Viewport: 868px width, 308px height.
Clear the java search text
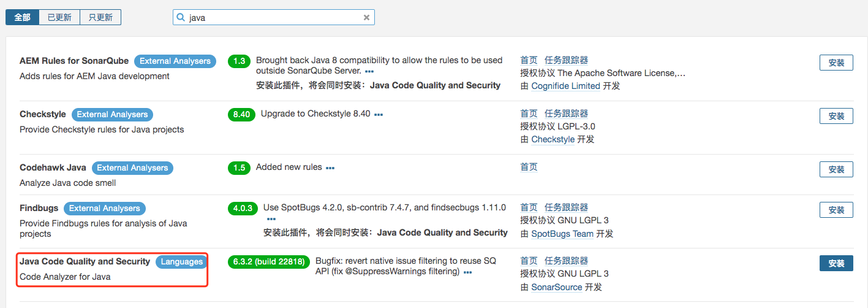366,18
